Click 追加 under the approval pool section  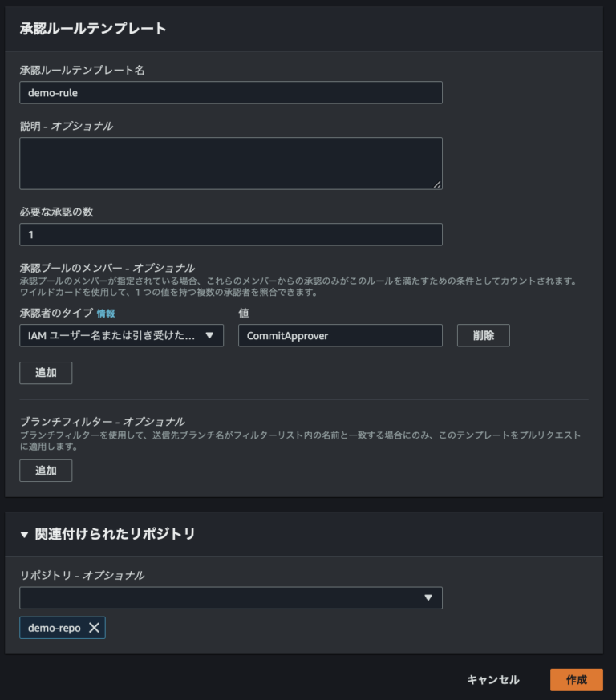(45, 373)
